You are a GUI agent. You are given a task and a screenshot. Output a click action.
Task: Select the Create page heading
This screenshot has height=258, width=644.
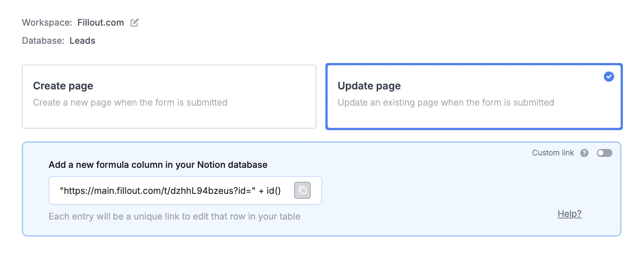pos(63,86)
